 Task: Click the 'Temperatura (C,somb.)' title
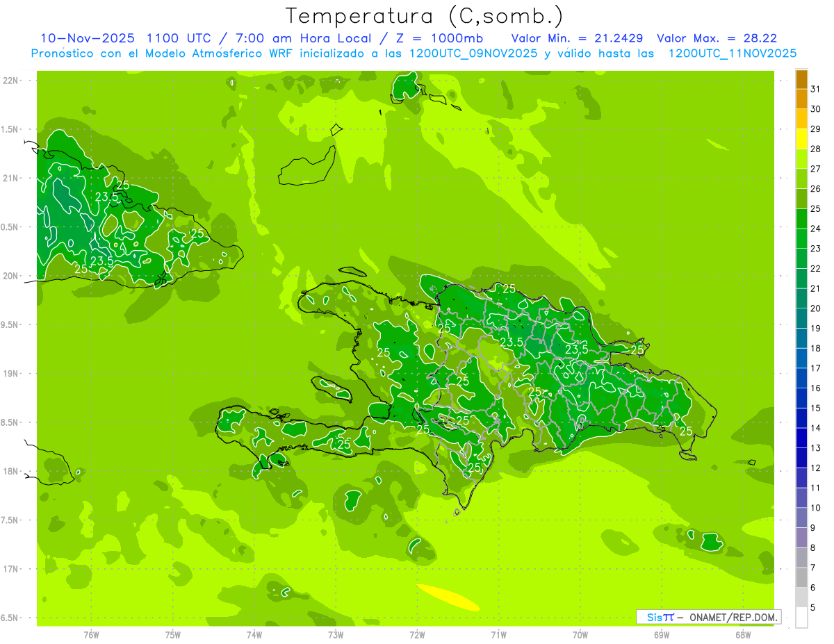424,16
